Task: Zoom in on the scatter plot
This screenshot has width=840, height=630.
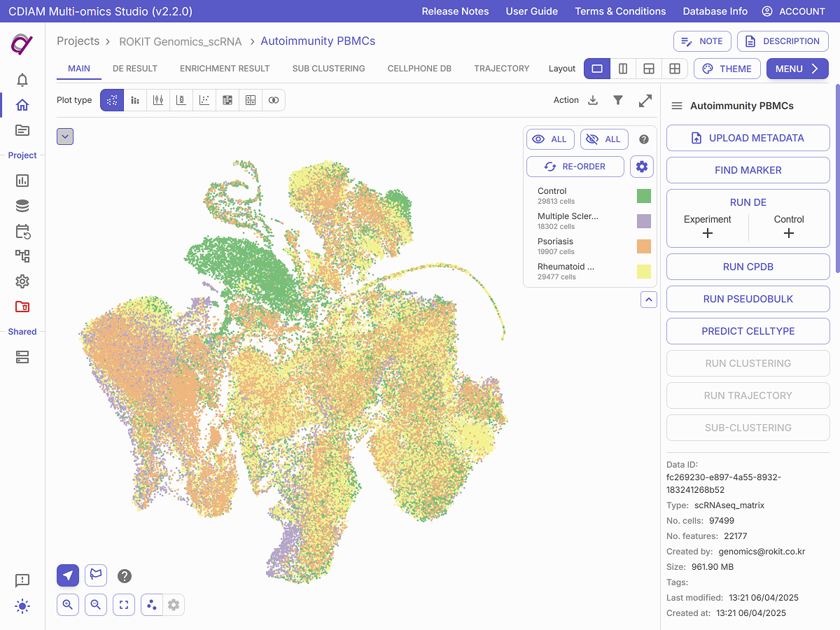Action: (68, 605)
